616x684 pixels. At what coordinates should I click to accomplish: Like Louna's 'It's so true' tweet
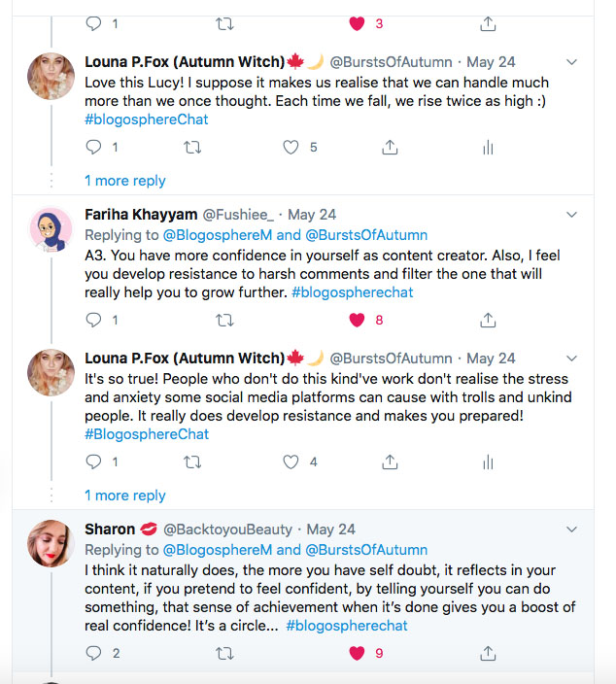[x=291, y=462]
